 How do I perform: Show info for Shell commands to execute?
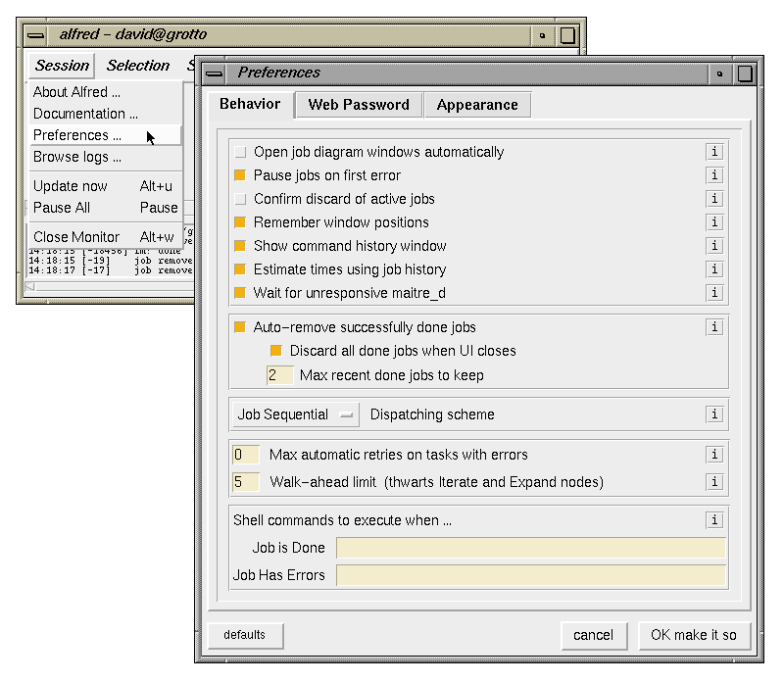pyautogui.click(x=714, y=520)
